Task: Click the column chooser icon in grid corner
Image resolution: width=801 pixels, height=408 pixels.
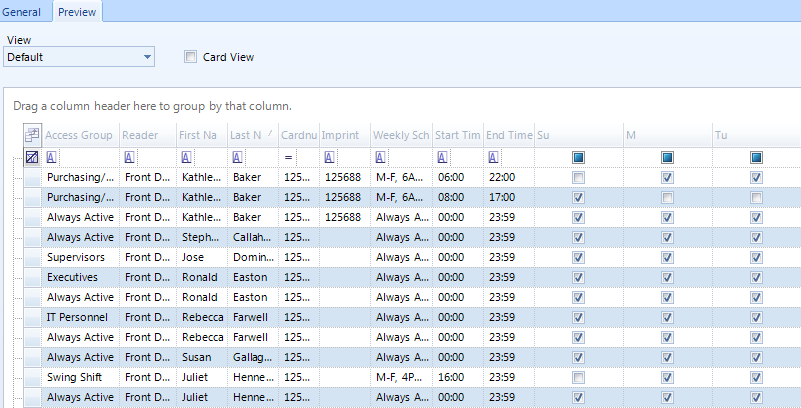Action: point(32,135)
